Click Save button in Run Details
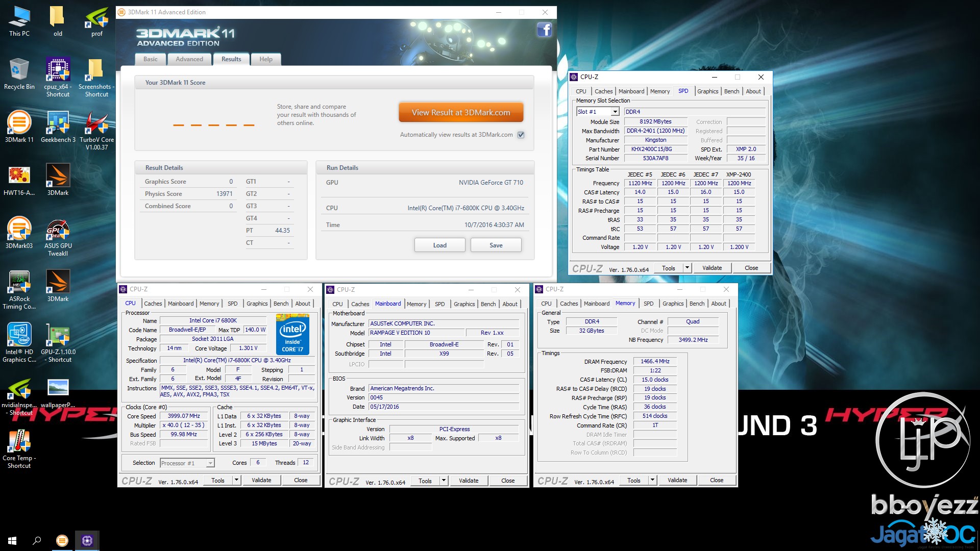980x551 pixels. (x=496, y=245)
